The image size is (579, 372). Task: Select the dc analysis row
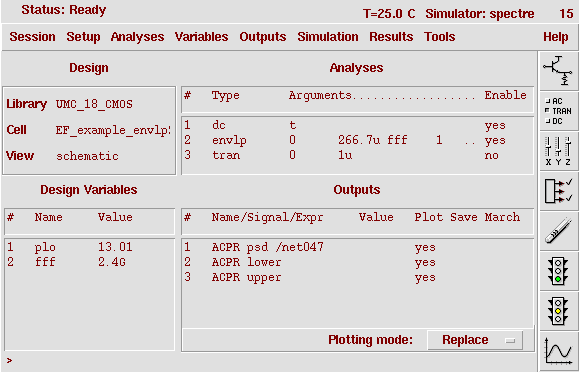357,125
